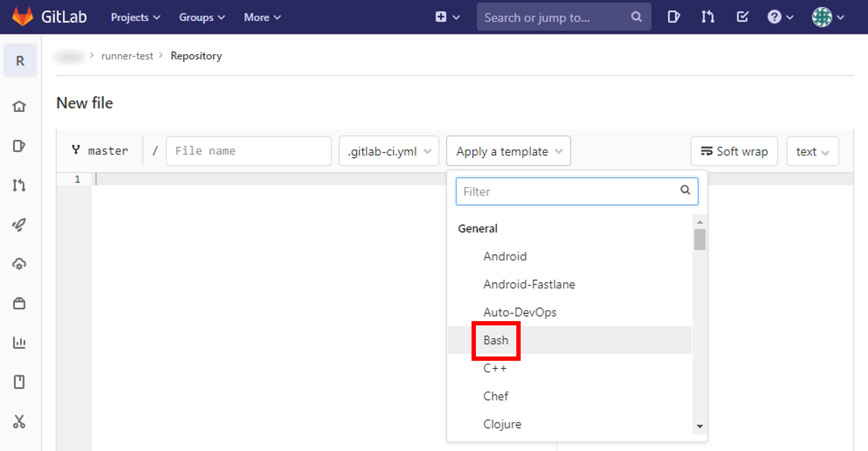Open CI/CD pipelines via the rocket icon

coord(19,224)
